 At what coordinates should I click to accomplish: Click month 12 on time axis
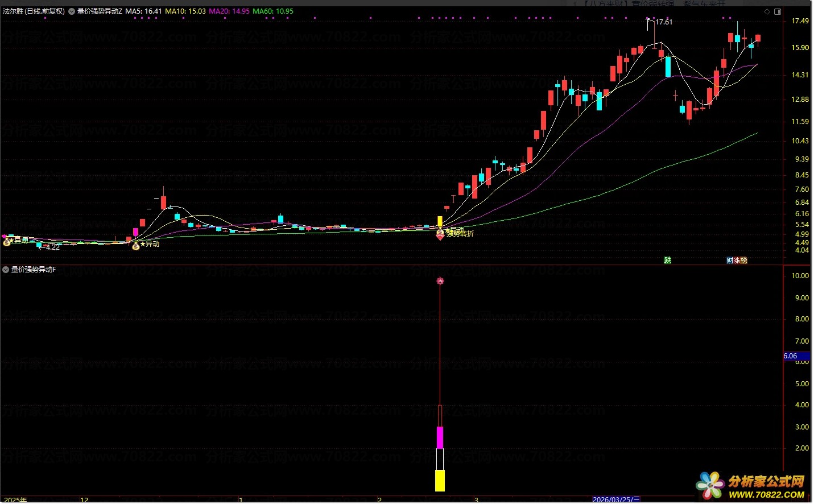point(84,500)
